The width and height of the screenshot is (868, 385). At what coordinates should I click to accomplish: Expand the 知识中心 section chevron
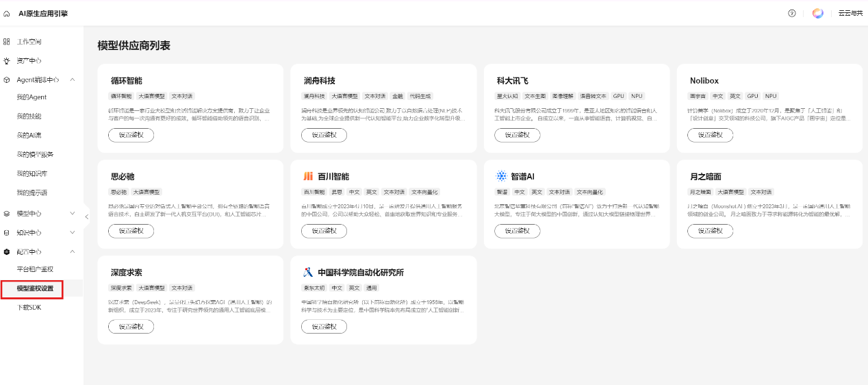pos(73,233)
